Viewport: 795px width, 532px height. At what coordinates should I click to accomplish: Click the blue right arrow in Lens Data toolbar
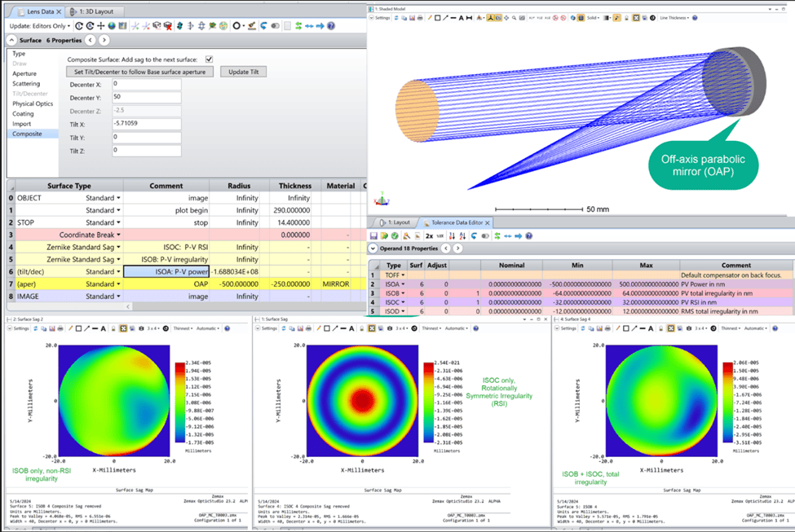pyautogui.click(x=320, y=26)
